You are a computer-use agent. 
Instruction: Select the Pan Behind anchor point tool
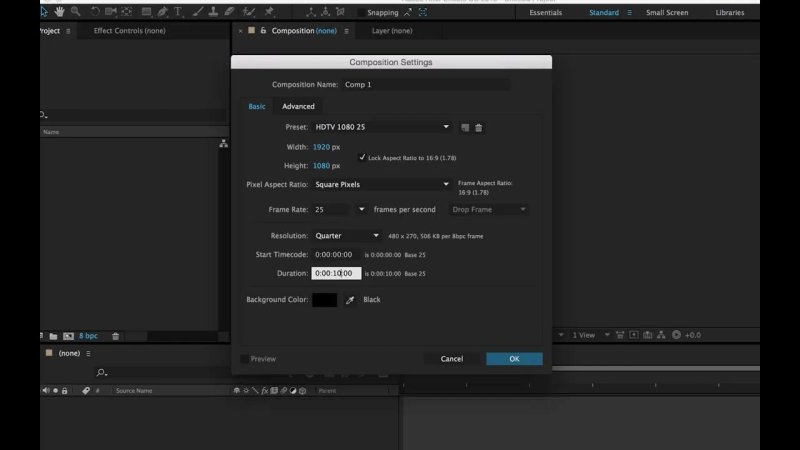[x=127, y=11]
